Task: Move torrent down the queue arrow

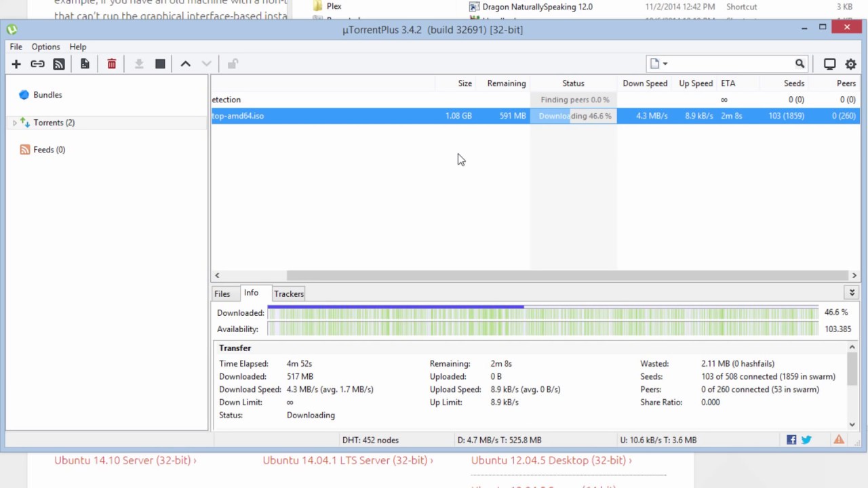Action: (x=207, y=64)
